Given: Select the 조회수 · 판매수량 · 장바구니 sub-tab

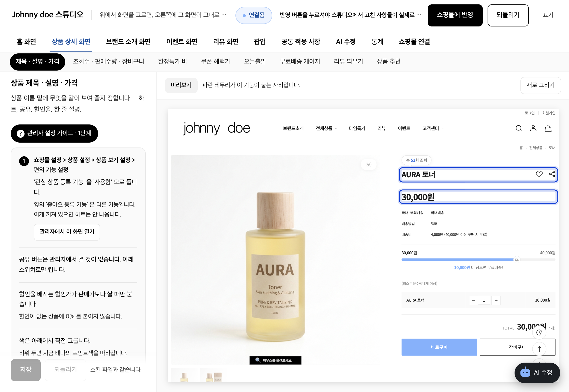Looking at the screenshot, I should tap(108, 61).
